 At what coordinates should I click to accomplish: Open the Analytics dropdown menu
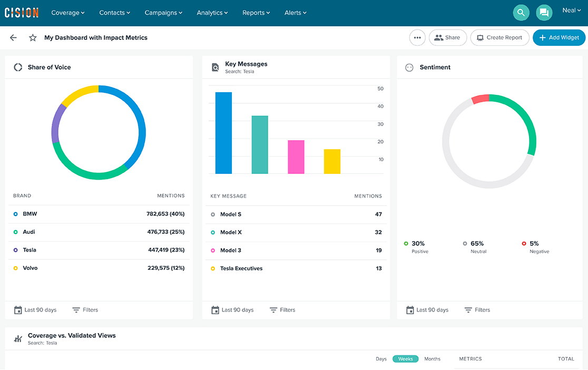coord(212,13)
